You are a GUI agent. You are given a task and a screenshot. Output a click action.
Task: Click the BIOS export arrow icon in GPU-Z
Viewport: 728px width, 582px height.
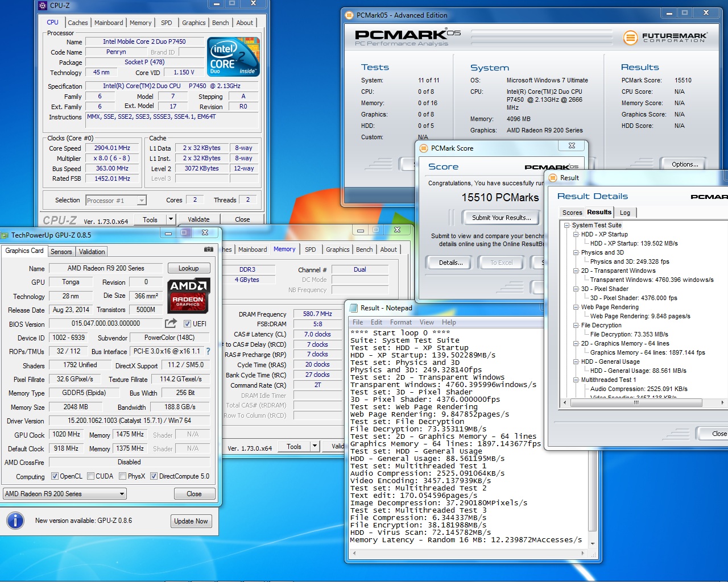pyautogui.click(x=171, y=323)
